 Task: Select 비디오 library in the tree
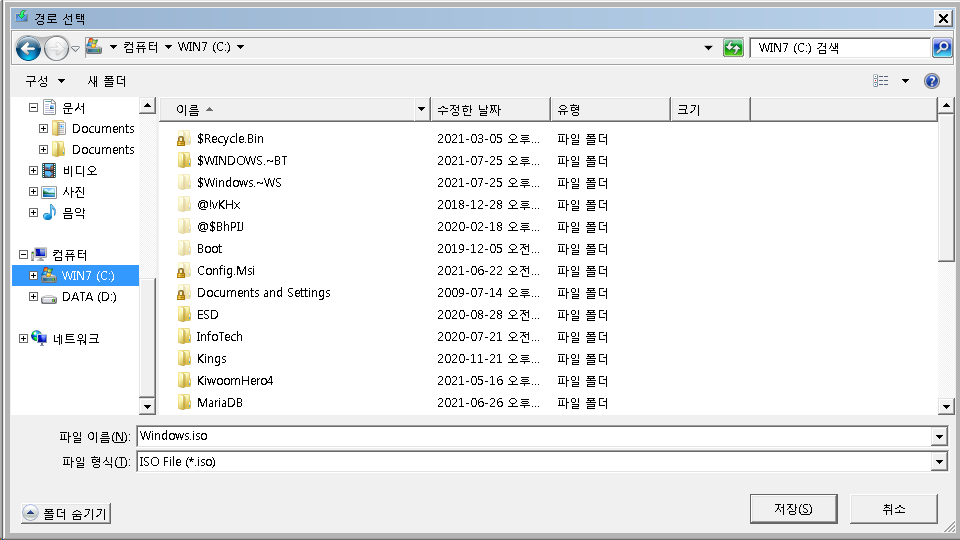[80, 170]
